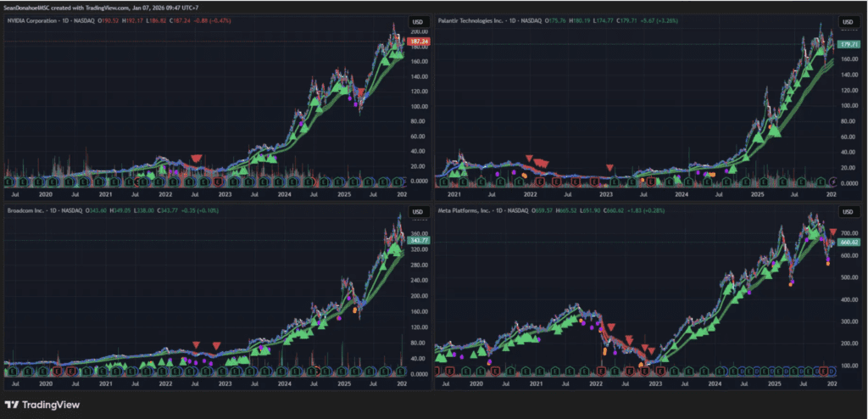Click red down-triangle signal near mid-2022 on NVIDIA chart
This screenshot has height=419, width=868.
[x=197, y=159]
